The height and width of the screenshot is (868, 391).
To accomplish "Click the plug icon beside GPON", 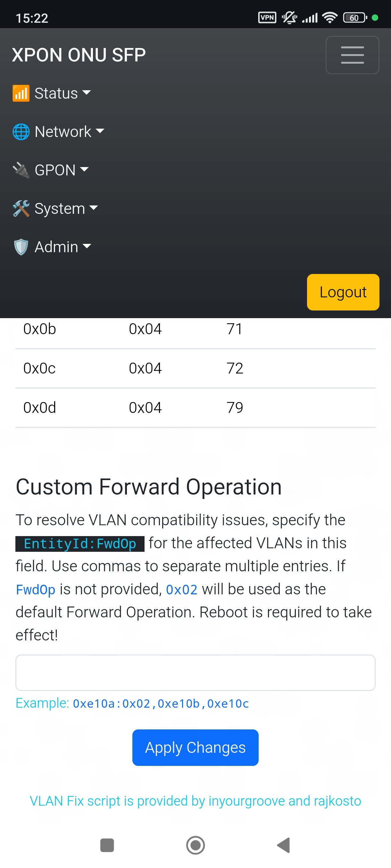I will pos(21,170).
